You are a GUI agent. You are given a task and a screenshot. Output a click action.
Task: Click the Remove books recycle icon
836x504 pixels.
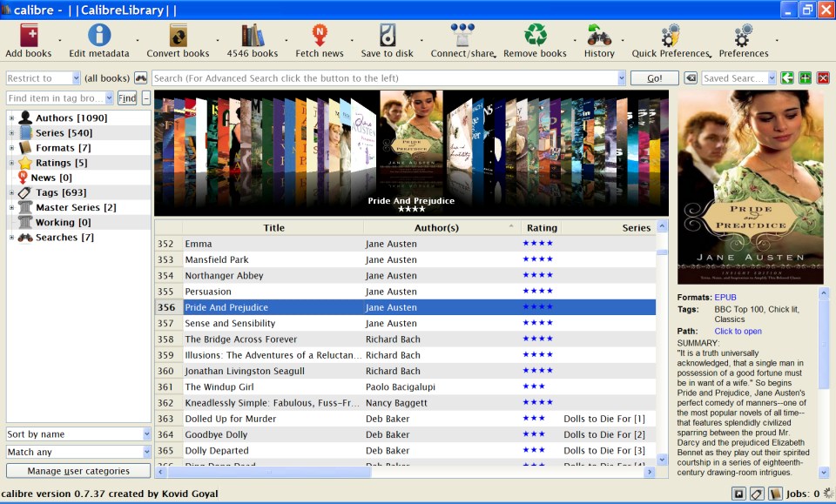536,35
